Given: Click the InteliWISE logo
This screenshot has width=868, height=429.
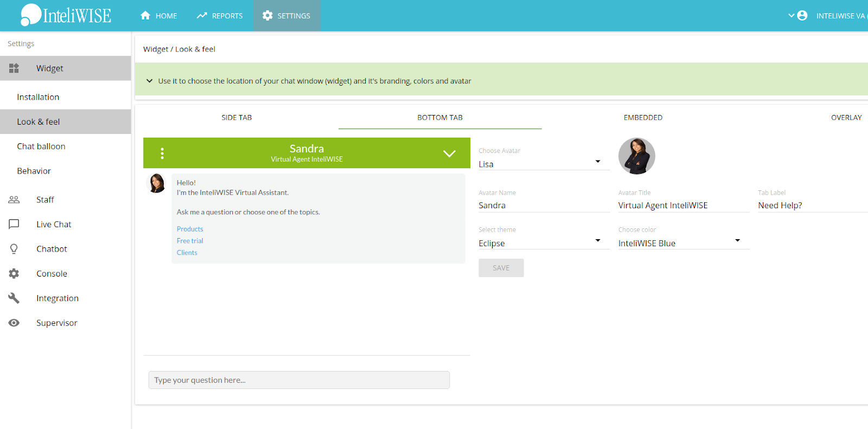Looking at the screenshot, I should point(66,15).
